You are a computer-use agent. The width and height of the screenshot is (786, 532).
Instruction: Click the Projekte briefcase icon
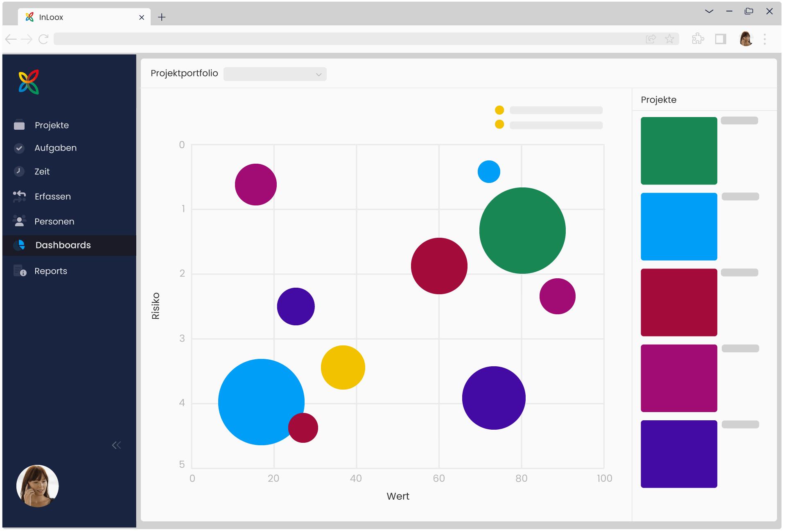(x=19, y=125)
